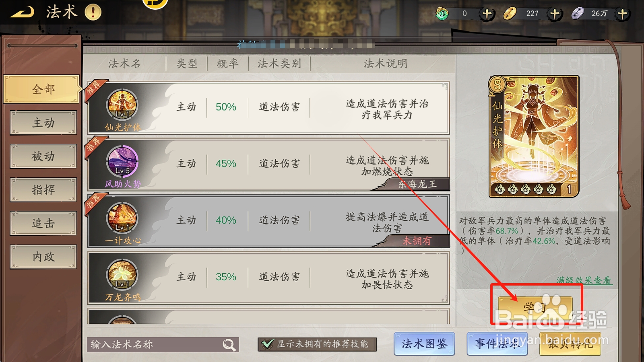Select the 风助火势 spell icon
The width and height of the screenshot is (644, 362).
tap(122, 162)
